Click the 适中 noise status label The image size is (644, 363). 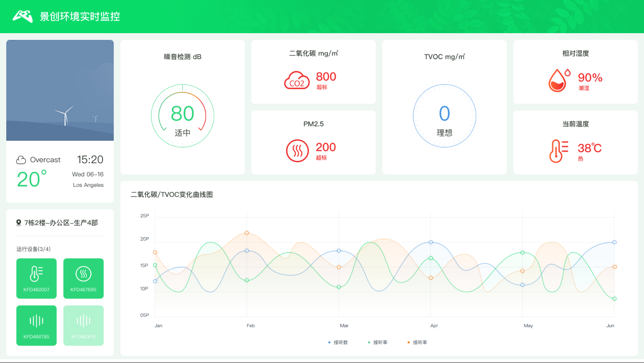point(183,133)
